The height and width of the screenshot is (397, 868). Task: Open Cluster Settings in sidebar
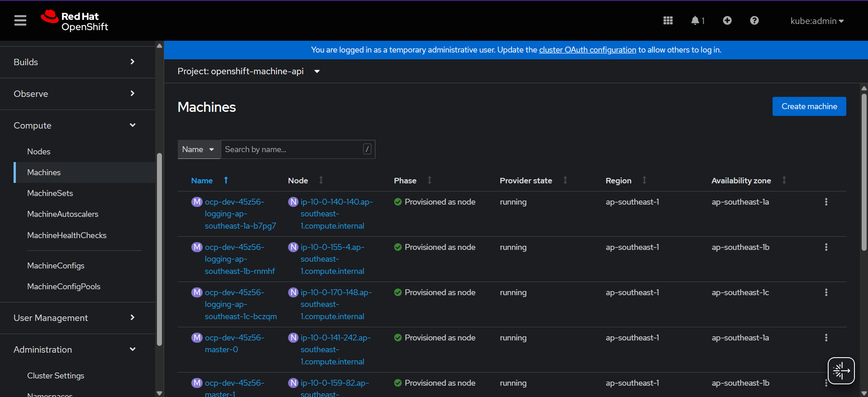(x=56, y=376)
